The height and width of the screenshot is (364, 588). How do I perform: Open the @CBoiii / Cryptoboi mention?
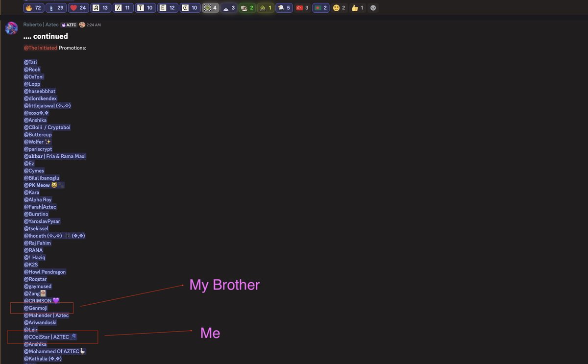47,127
